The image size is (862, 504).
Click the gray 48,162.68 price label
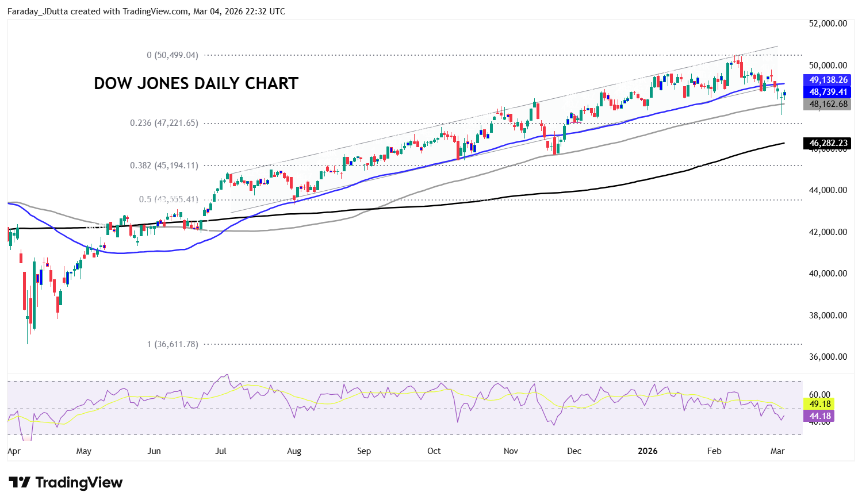pyautogui.click(x=827, y=104)
